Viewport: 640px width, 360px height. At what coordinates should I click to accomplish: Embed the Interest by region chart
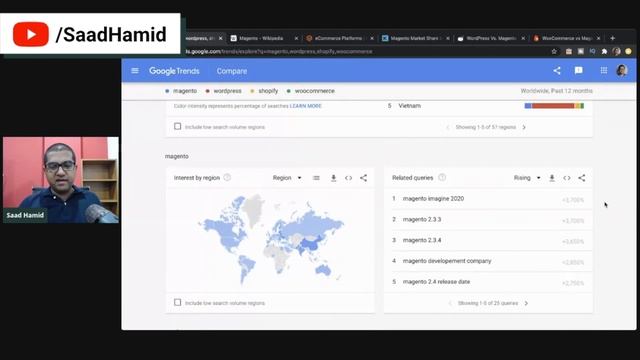(348, 178)
